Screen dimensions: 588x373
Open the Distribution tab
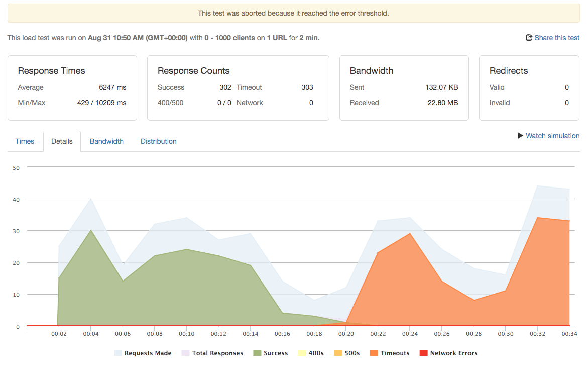158,141
